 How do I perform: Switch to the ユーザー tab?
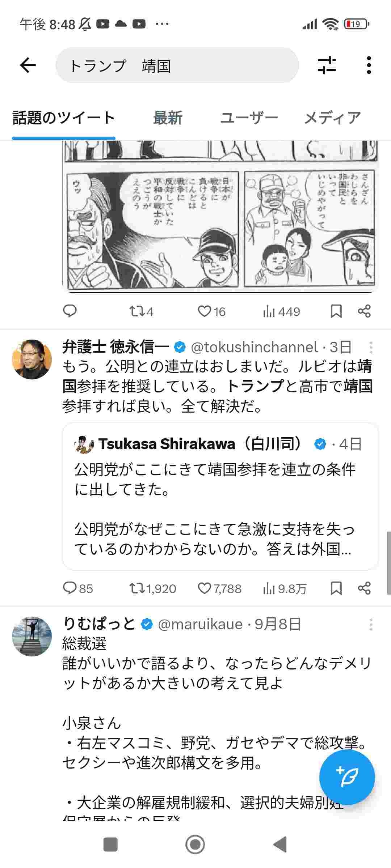249,118
